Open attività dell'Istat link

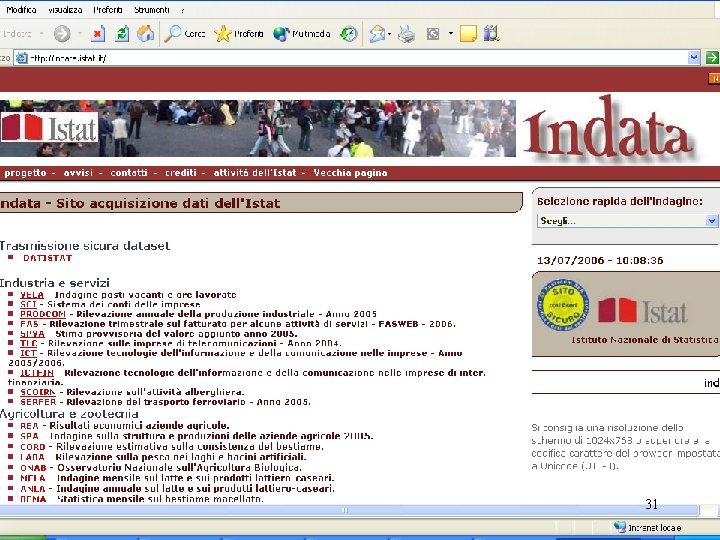(x=255, y=173)
